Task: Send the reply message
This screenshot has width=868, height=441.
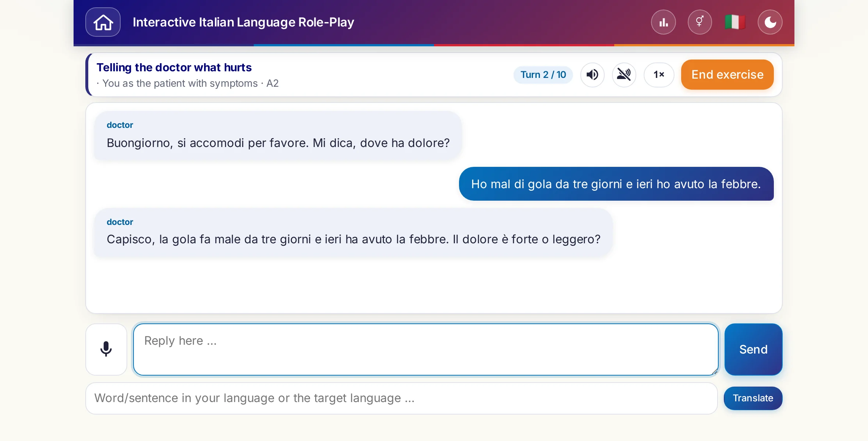Action: [x=753, y=349]
